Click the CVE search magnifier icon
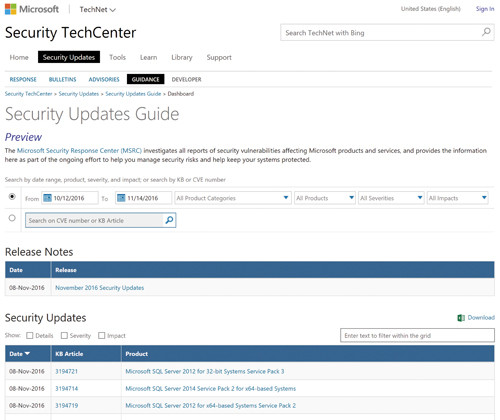 click(169, 220)
